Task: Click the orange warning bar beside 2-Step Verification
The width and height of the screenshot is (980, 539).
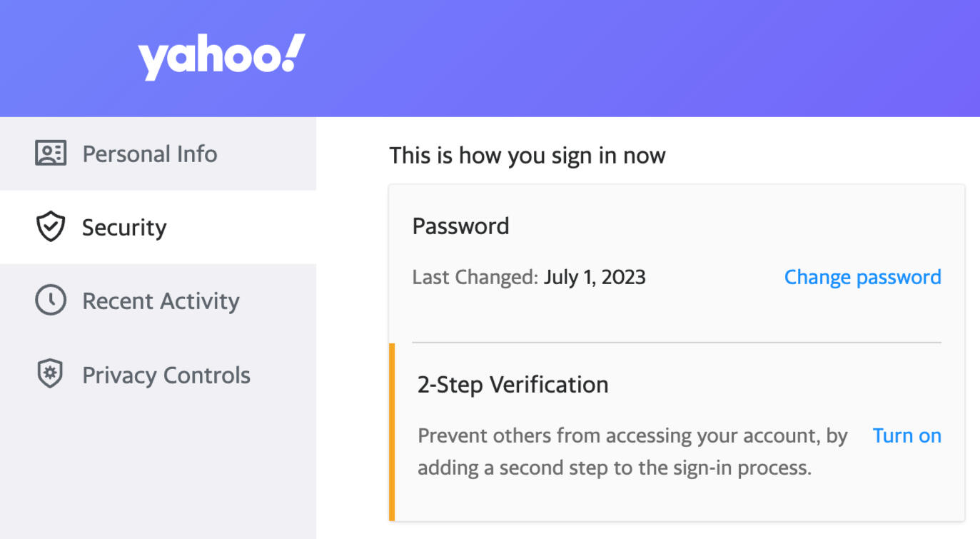Action: coord(392,432)
